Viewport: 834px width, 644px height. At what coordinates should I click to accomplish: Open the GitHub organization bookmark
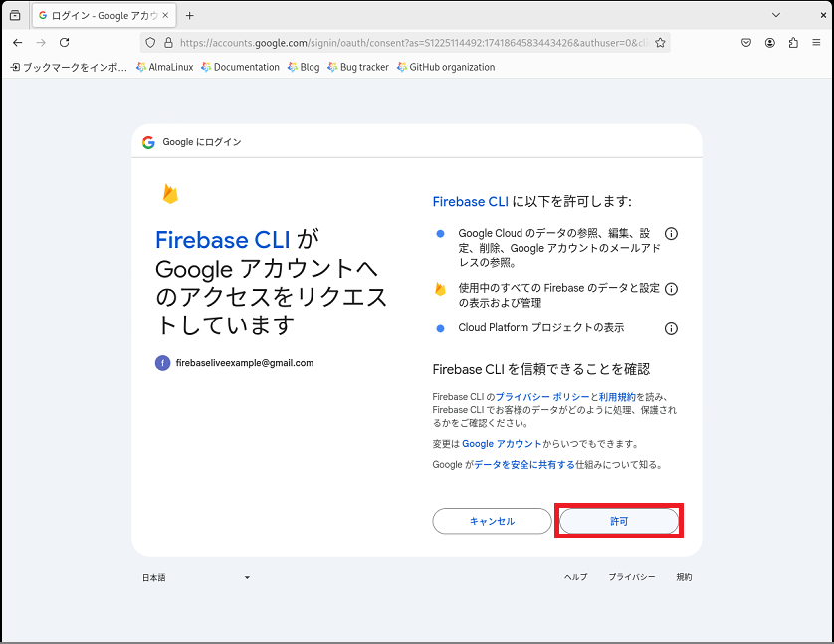coord(445,67)
